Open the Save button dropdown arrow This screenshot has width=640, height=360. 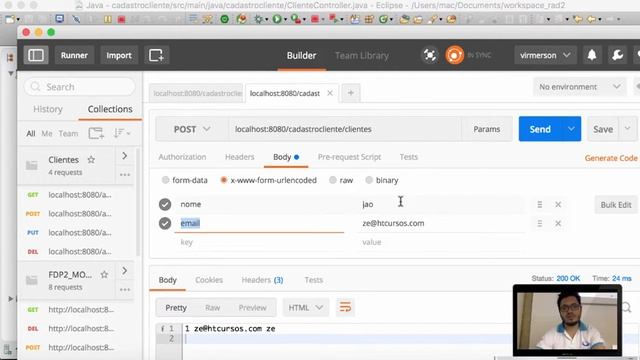tap(628, 129)
